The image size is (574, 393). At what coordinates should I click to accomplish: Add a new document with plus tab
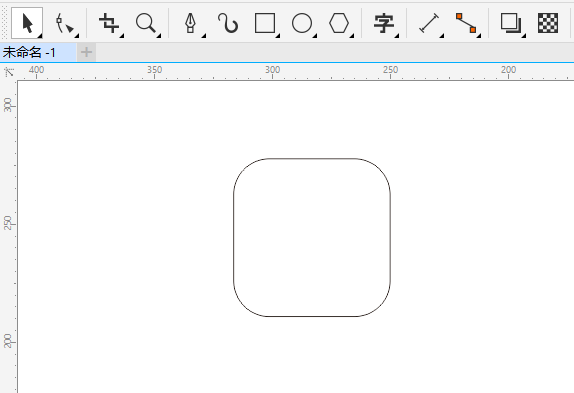pos(86,52)
